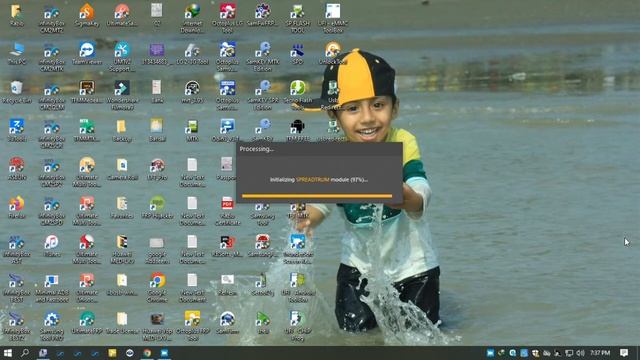Open taskbar search magnifier
The height and width of the screenshot is (360, 640).
point(25,353)
